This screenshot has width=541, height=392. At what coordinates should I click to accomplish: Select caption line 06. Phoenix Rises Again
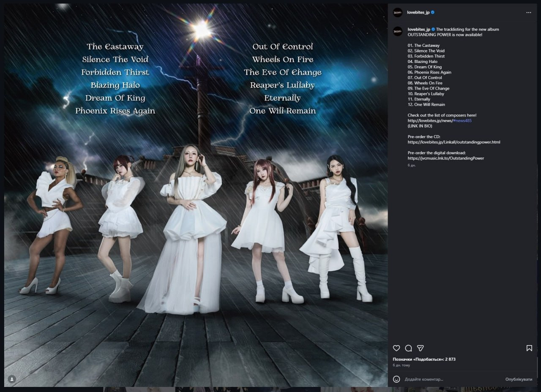point(429,72)
